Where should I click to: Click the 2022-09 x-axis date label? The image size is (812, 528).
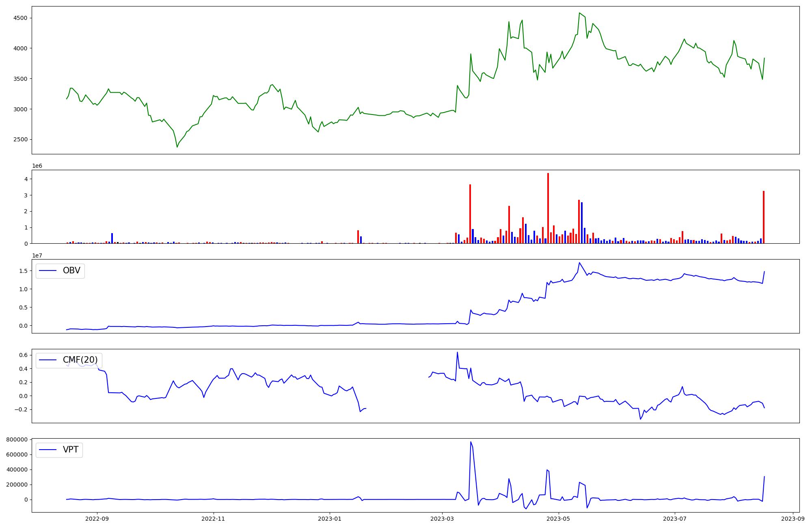[x=97, y=519]
